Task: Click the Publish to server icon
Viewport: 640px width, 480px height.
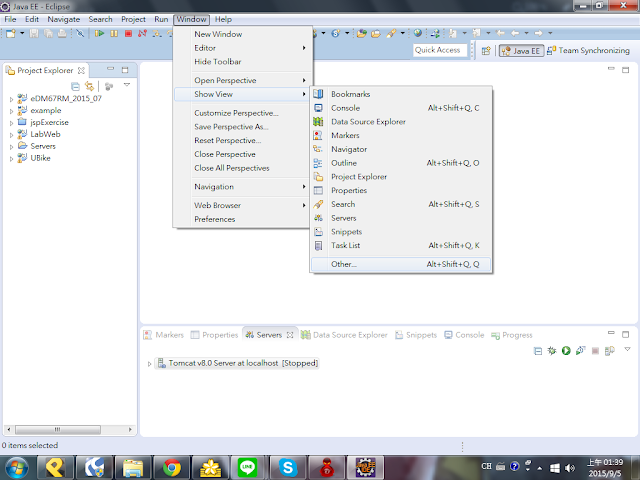Action: click(610, 351)
